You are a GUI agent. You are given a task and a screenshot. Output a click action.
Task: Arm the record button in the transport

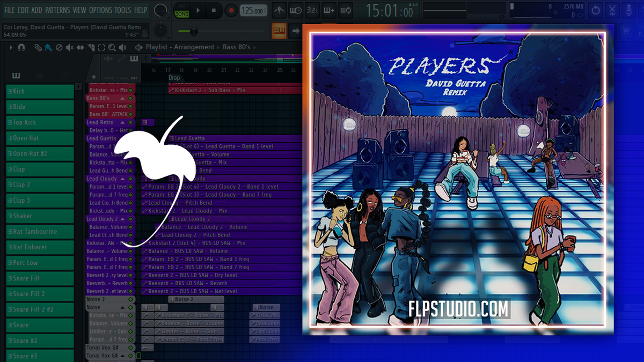[231, 9]
